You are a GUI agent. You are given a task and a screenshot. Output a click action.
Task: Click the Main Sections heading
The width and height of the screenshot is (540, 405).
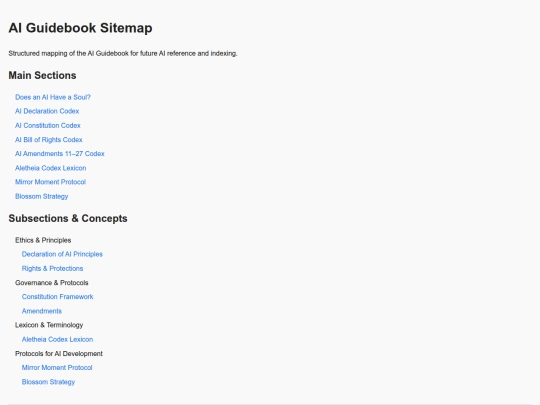click(42, 75)
